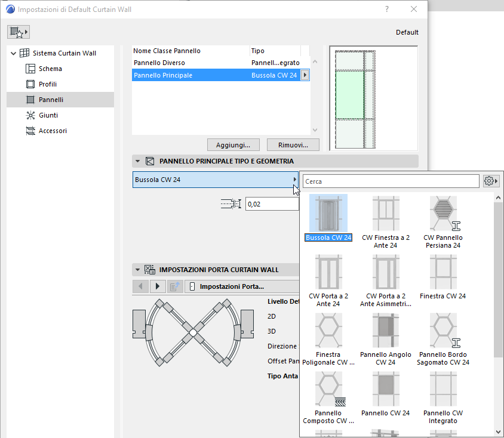Click the Direzione parameter row
Viewport: 504px width, 438px height.
[x=283, y=346]
